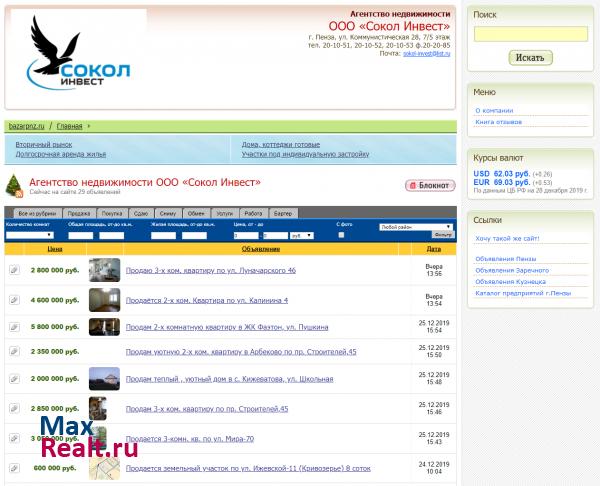Add the Мира-70 listing to notepad
Screen dimensions: 600x486
tap(14, 438)
